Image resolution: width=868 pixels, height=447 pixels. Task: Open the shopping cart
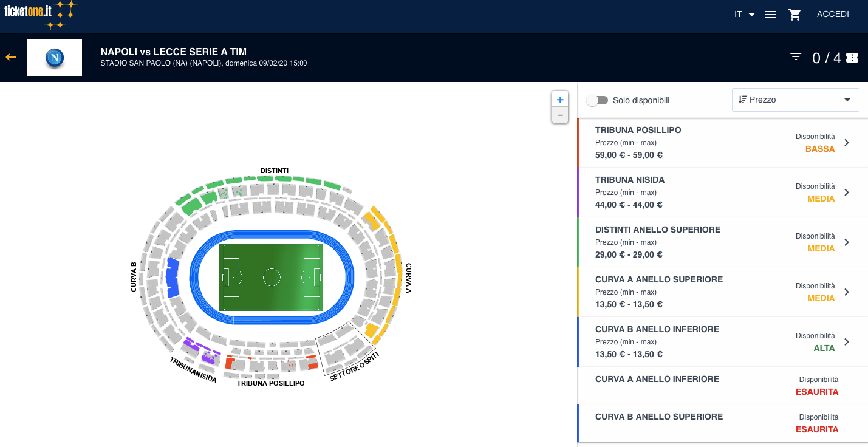coord(795,14)
